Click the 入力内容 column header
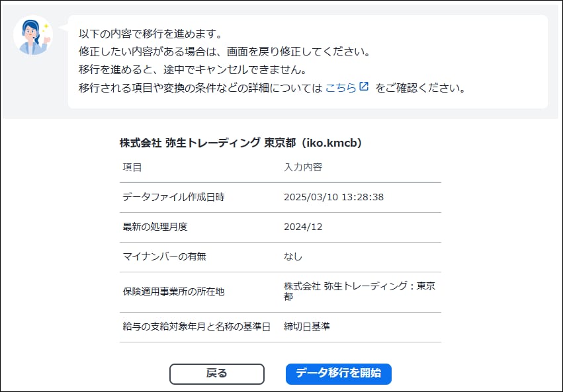This screenshot has width=563, height=392. click(x=303, y=167)
